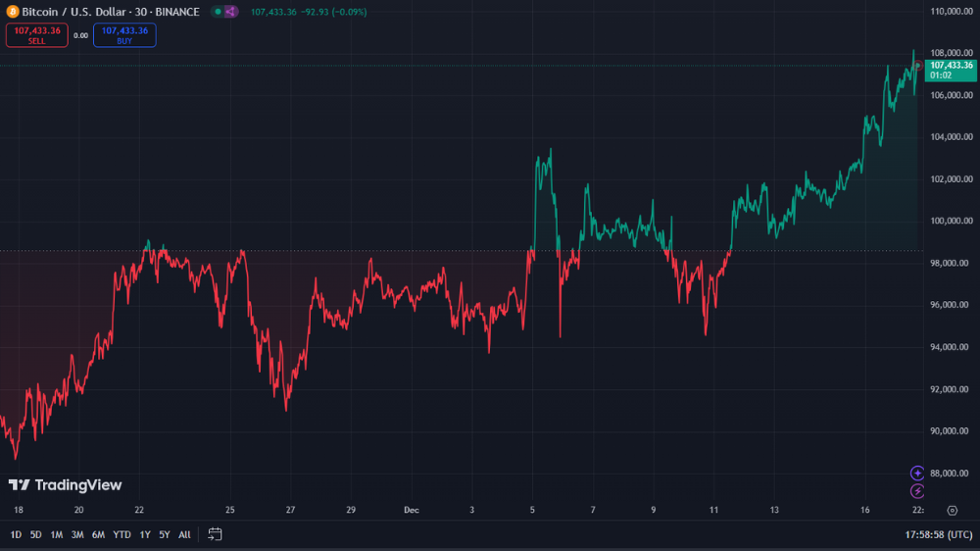Click the Dec label on the time axis
Image resolution: width=980 pixels, height=551 pixels.
coord(412,511)
